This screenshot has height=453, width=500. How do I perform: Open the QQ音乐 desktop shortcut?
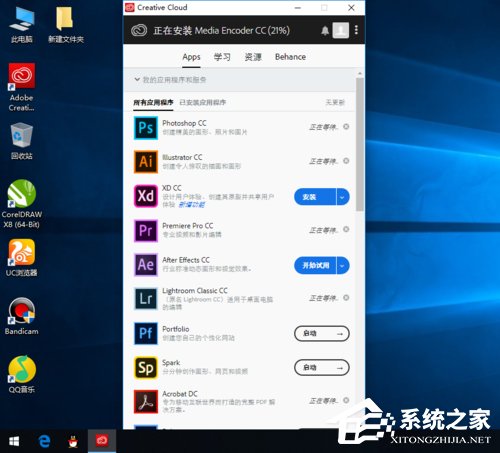[x=22, y=374]
